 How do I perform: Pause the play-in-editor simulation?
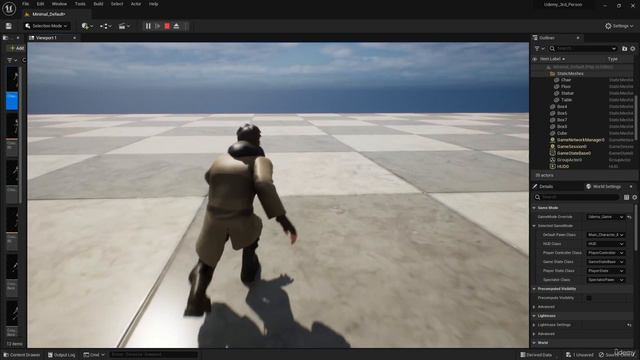click(148, 26)
